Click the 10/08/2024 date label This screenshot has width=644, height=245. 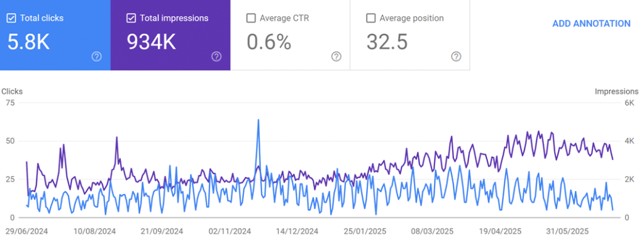click(x=94, y=231)
